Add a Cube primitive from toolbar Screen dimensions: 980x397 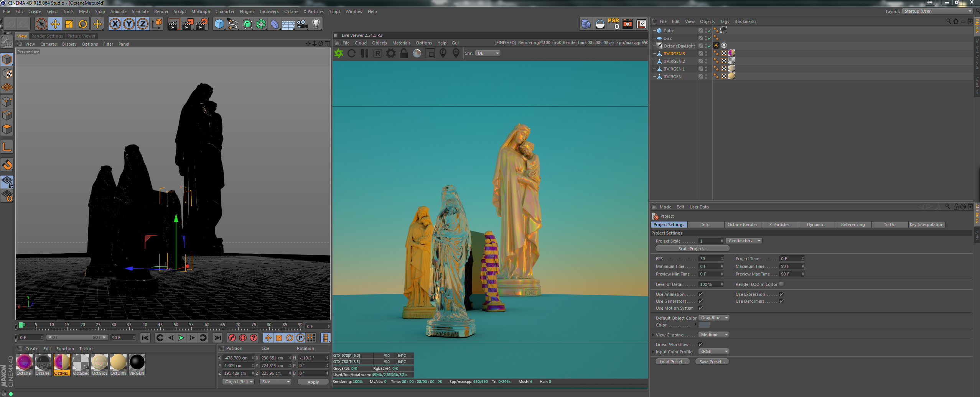tap(219, 24)
